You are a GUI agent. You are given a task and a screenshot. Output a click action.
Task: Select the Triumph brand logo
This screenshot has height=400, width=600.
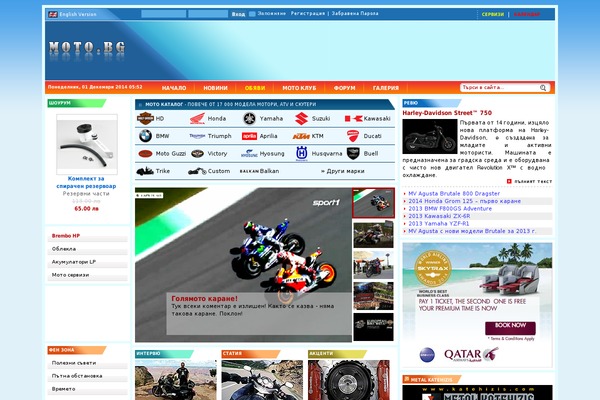[x=197, y=136]
